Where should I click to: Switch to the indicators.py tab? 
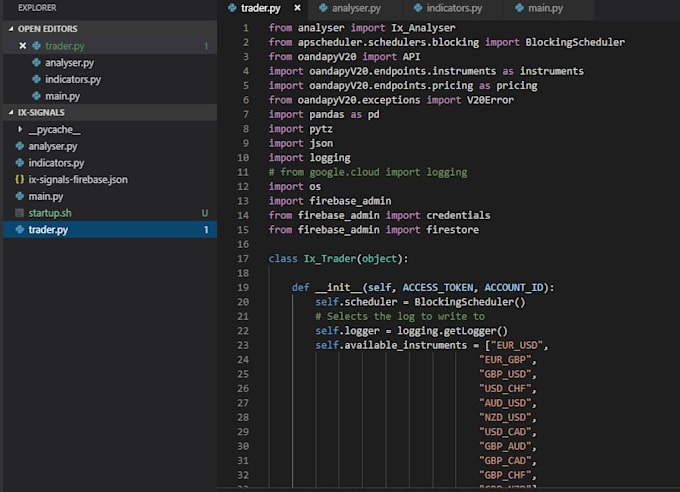pyautogui.click(x=453, y=8)
